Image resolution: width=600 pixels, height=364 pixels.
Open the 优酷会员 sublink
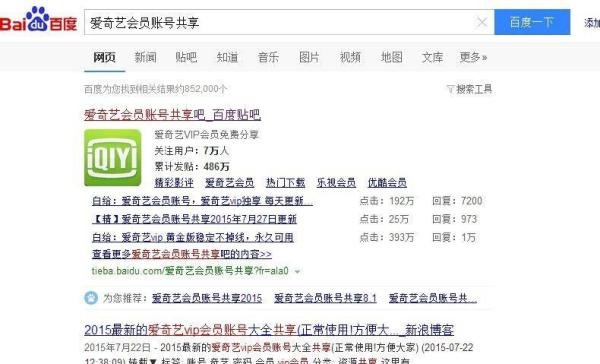[x=387, y=183]
